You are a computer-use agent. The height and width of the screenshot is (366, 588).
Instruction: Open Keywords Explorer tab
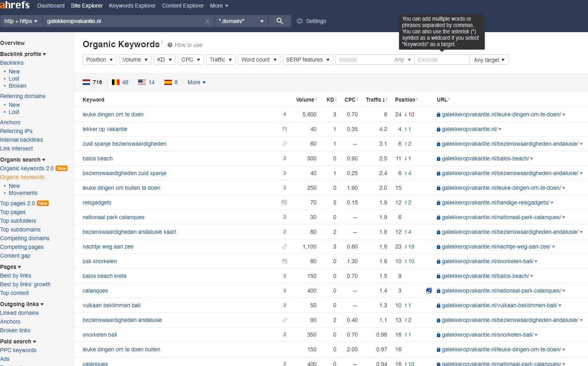click(132, 6)
